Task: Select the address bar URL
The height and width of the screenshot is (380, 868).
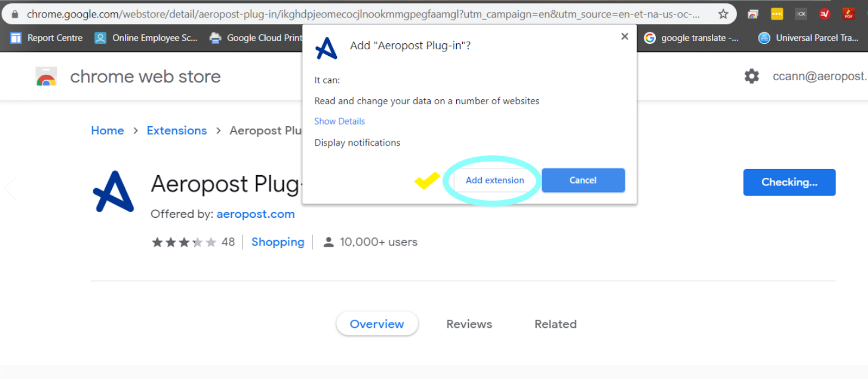Action: pyautogui.click(x=363, y=14)
